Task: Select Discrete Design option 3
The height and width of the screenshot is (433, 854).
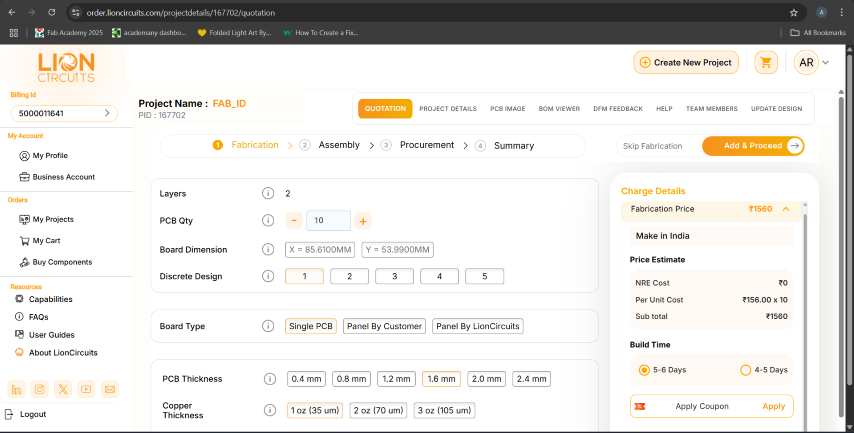Action: [394, 276]
